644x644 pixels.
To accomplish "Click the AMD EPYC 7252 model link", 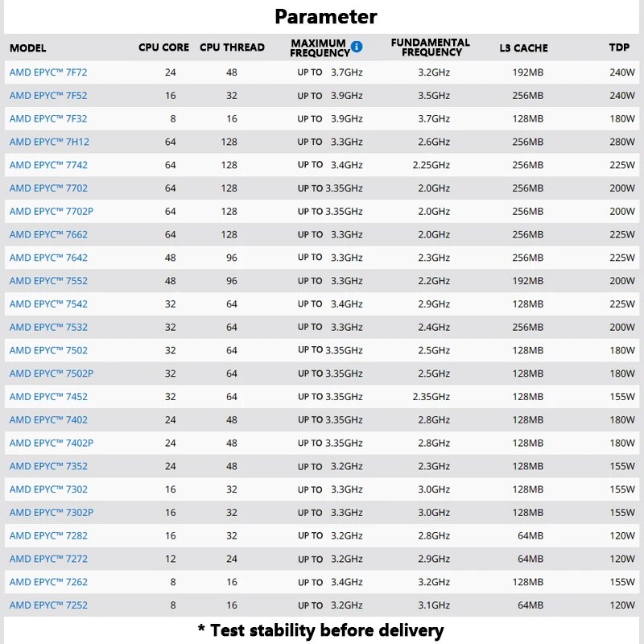I will pyautogui.click(x=48, y=605).
